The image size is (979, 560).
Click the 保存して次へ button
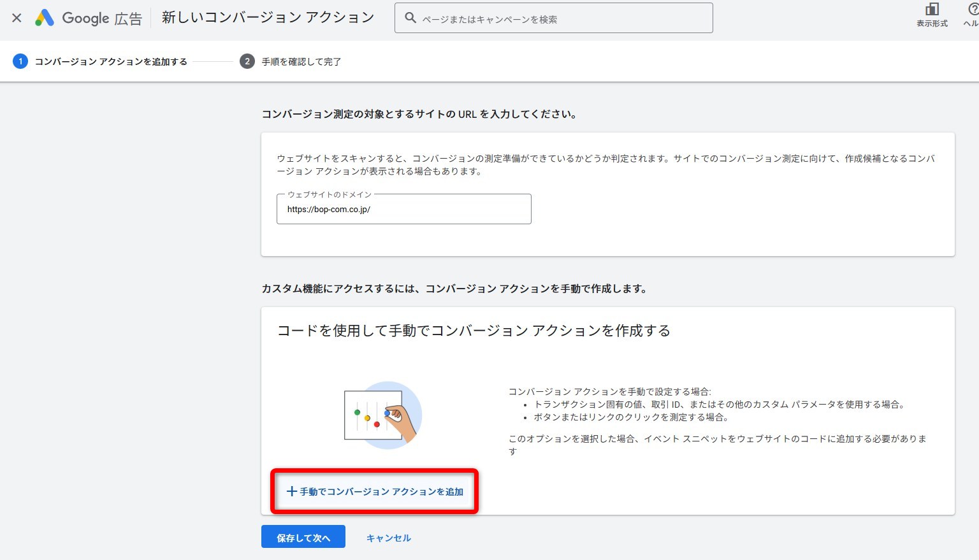pyautogui.click(x=303, y=537)
